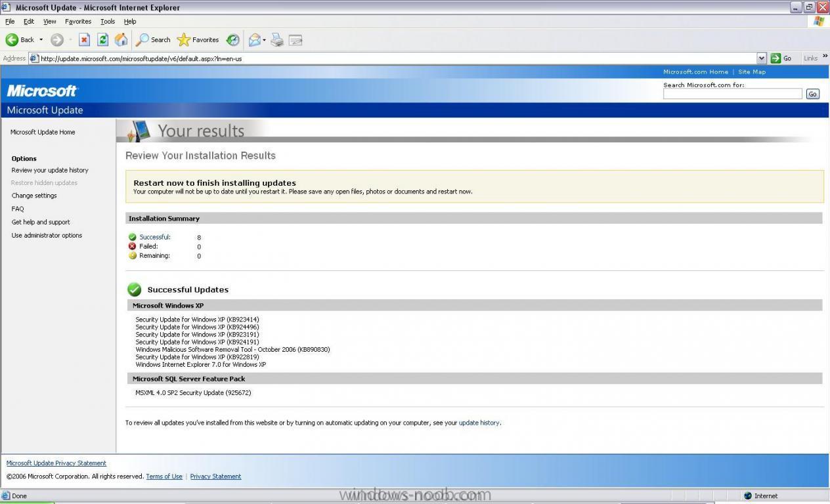Image resolution: width=830 pixels, height=504 pixels.
Task: Click Security Update for Windows XP (KB924496)
Action: point(198,327)
